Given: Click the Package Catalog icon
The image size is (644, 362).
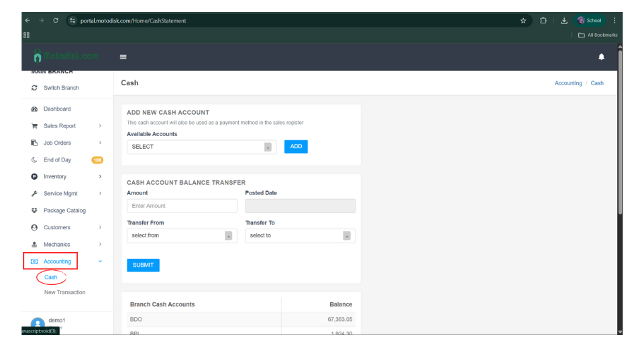Looking at the screenshot, I should coord(34,210).
